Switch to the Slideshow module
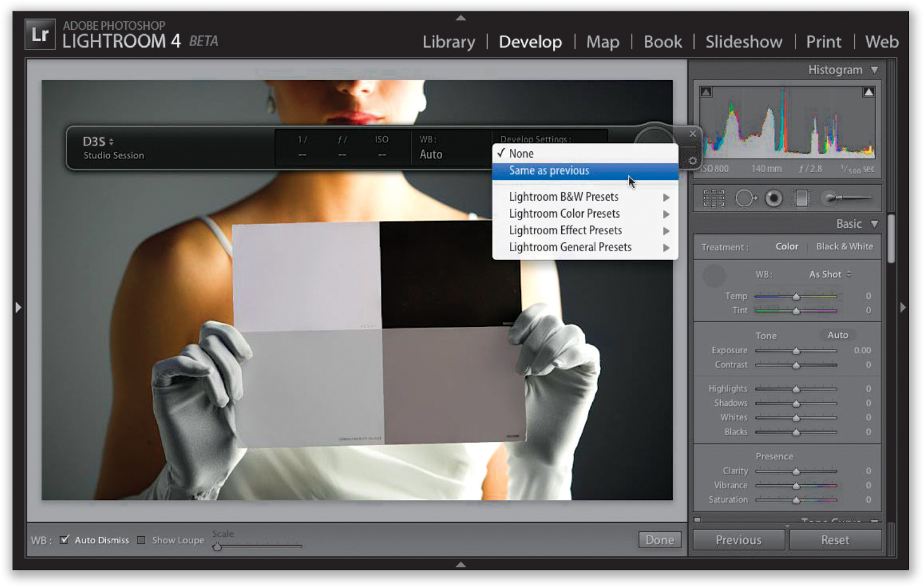 (x=744, y=42)
